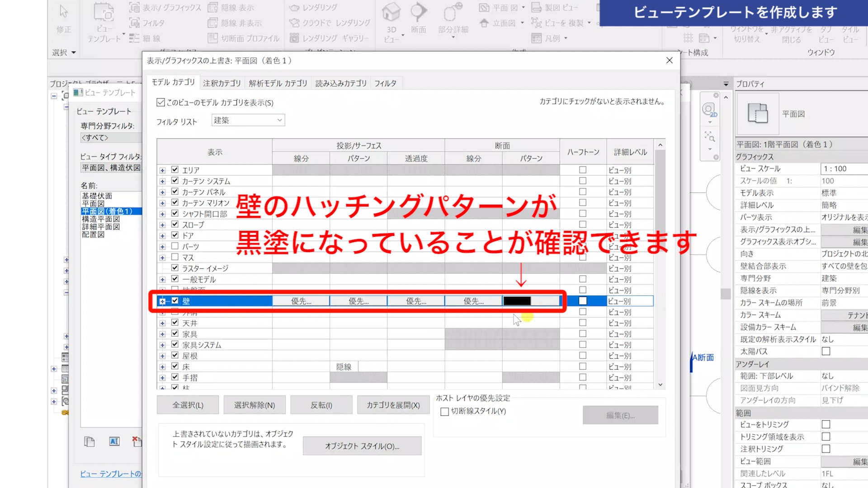Click the 2D navigation wheel icon
The width and height of the screenshot is (868, 488).
709,110
